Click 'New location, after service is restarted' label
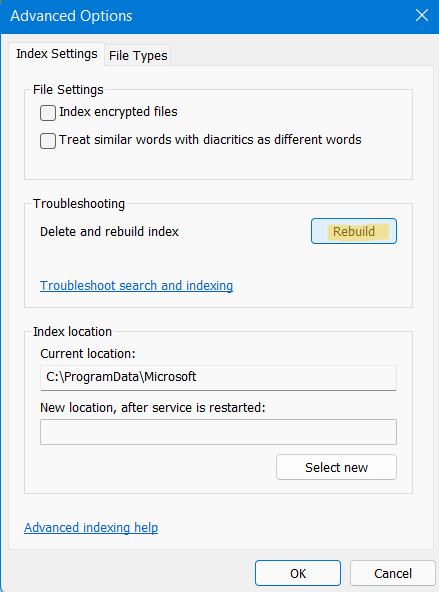This screenshot has width=439, height=592. click(x=153, y=408)
